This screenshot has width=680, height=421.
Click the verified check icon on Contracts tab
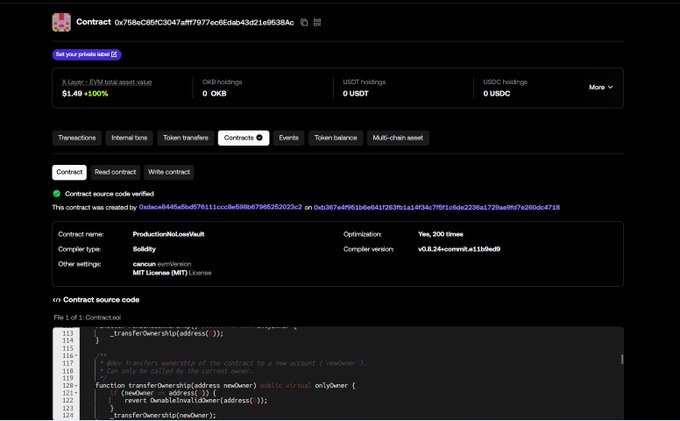(259, 138)
